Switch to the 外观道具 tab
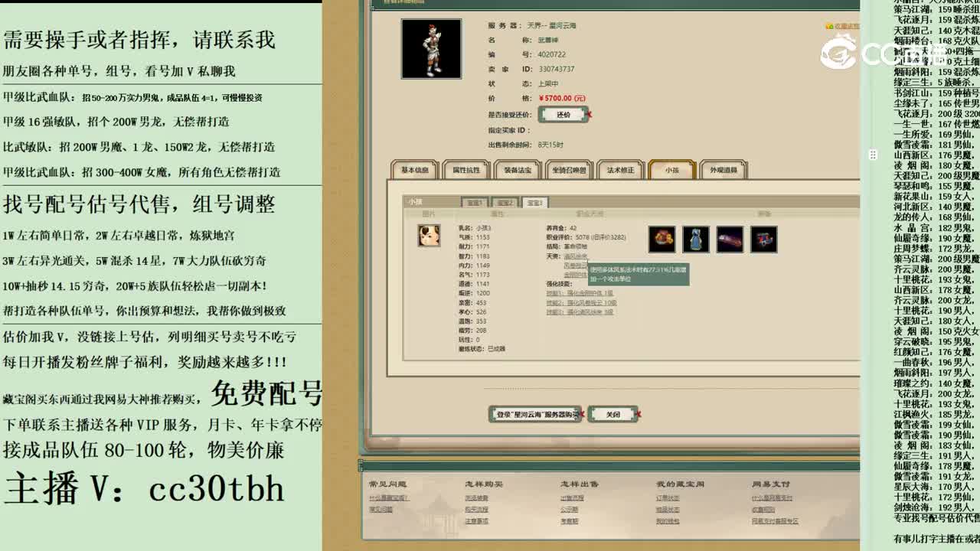980x551 pixels. (x=723, y=170)
